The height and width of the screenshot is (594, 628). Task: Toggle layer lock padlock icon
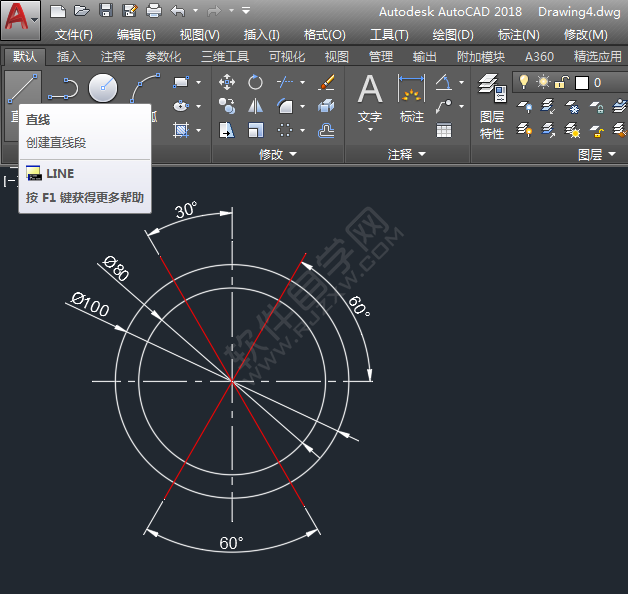click(x=562, y=82)
